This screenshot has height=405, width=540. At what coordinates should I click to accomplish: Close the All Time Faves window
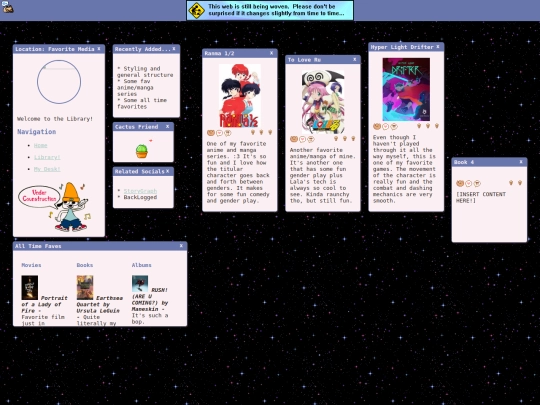pyautogui.click(x=181, y=246)
